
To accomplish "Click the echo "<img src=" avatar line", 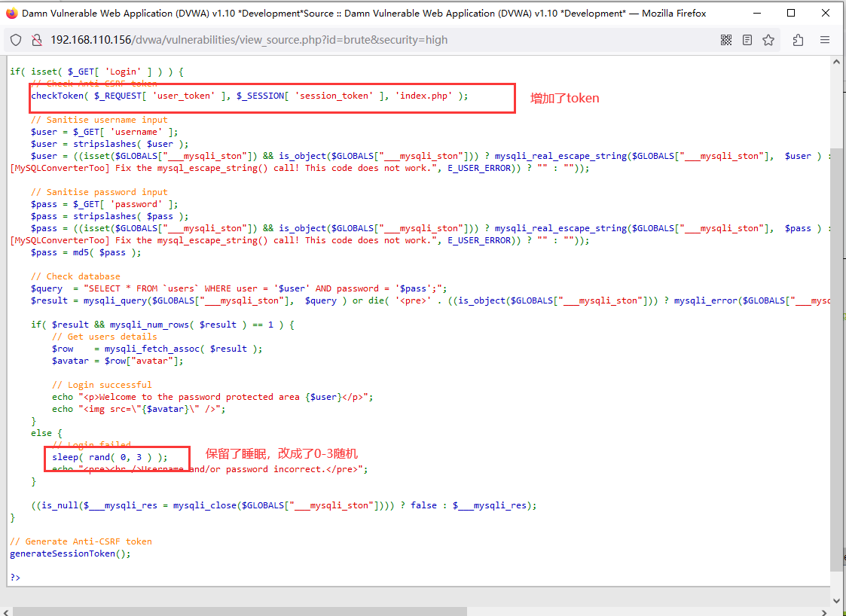I will (x=139, y=409).
